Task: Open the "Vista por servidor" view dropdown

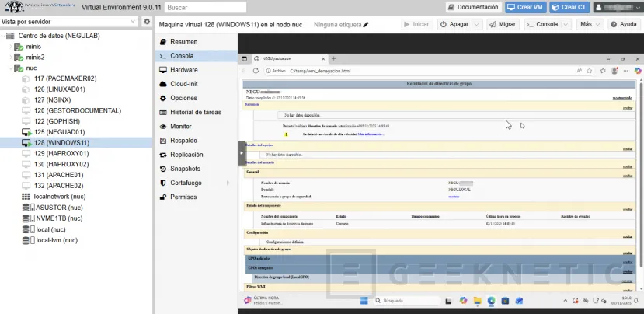Action: [69, 21]
